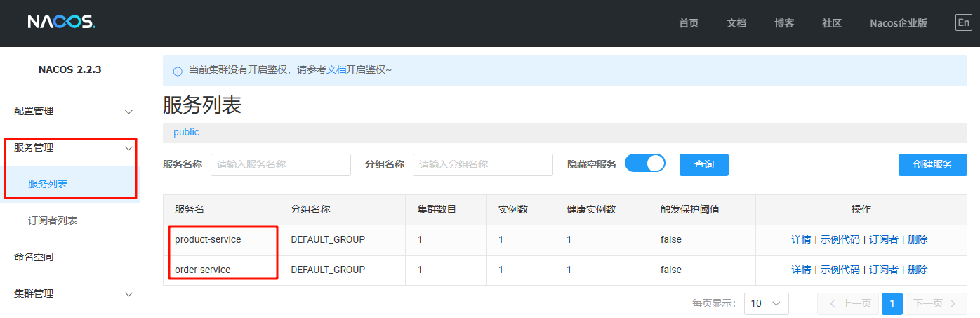Open 命名空间 in the sidebar
The image size is (980, 318).
click(70, 257)
